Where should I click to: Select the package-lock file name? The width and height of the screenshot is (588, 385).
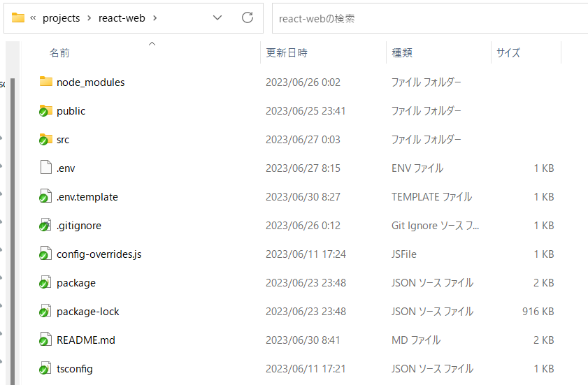coord(88,312)
